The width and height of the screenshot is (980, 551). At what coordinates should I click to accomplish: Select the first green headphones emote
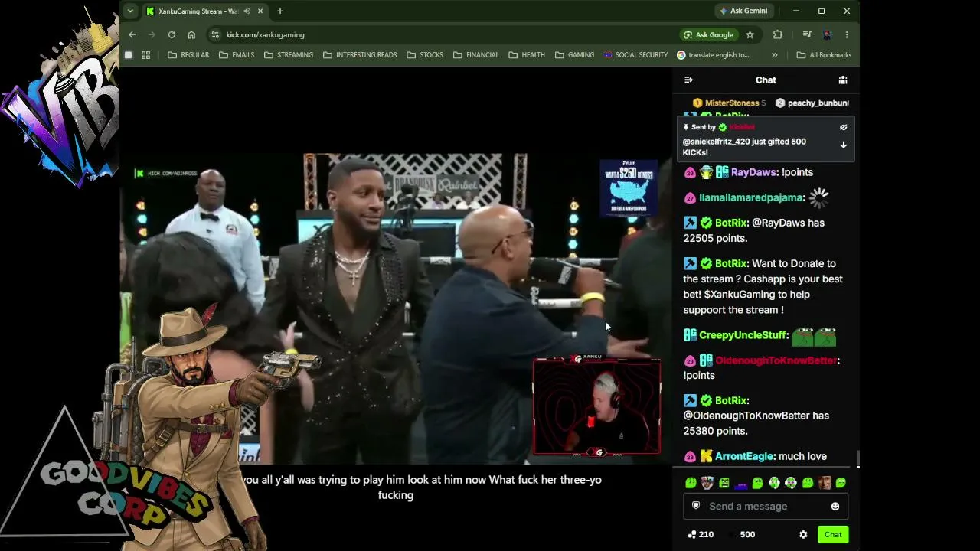coord(774,483)
